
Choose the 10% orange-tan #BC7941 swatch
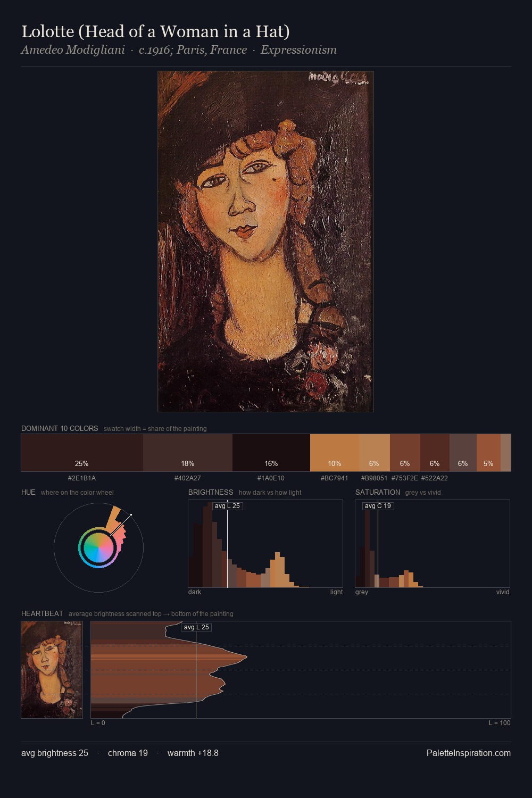pyautogui.click(x=335, y=453)
